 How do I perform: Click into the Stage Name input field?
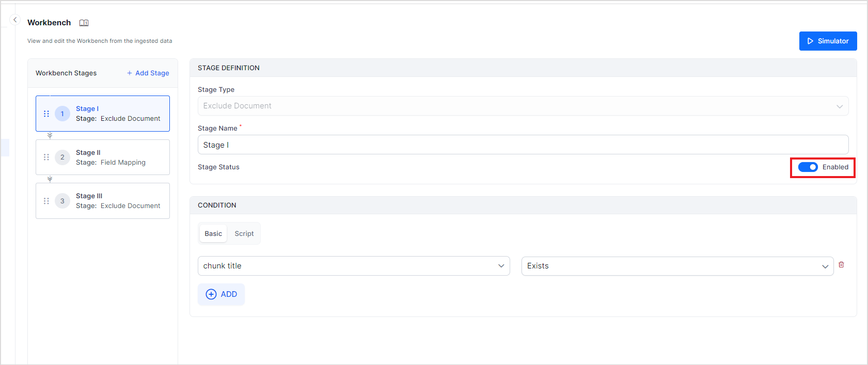523,145
